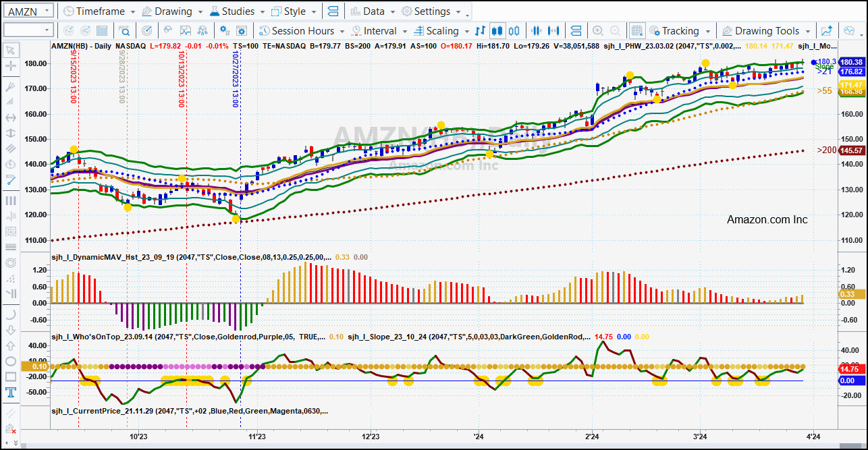868x450 pixels.
Task: Open the Data menu
Action: coord(373,11)
